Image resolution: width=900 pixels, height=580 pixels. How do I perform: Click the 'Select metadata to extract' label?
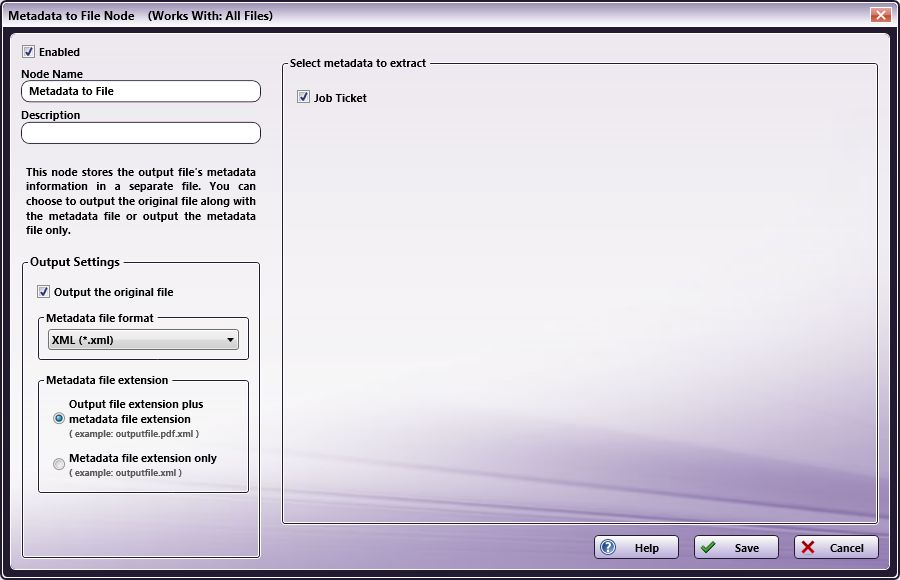pos(358,63)
